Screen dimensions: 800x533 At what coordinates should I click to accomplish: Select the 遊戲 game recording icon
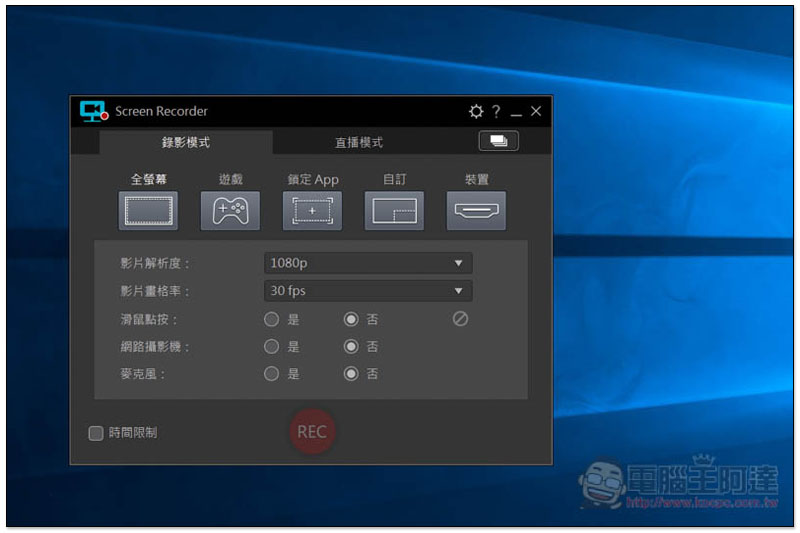(x=230, y=211)
